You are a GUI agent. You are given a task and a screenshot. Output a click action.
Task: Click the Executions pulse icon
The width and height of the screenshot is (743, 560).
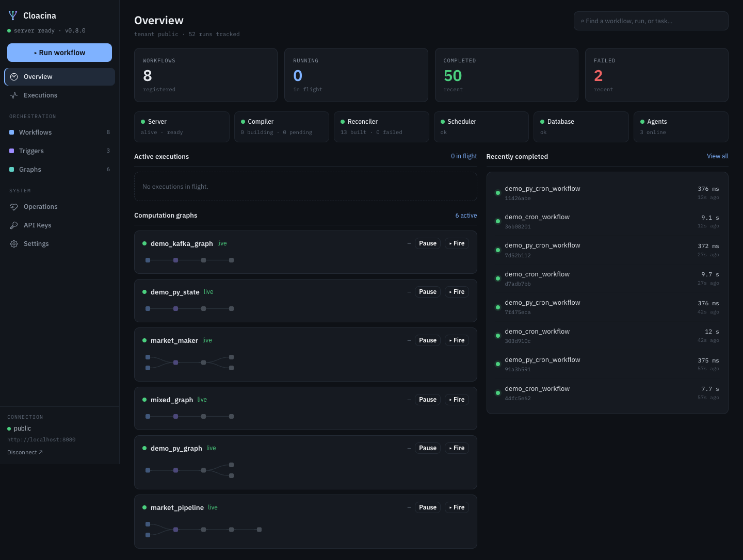tap(14, 95)
